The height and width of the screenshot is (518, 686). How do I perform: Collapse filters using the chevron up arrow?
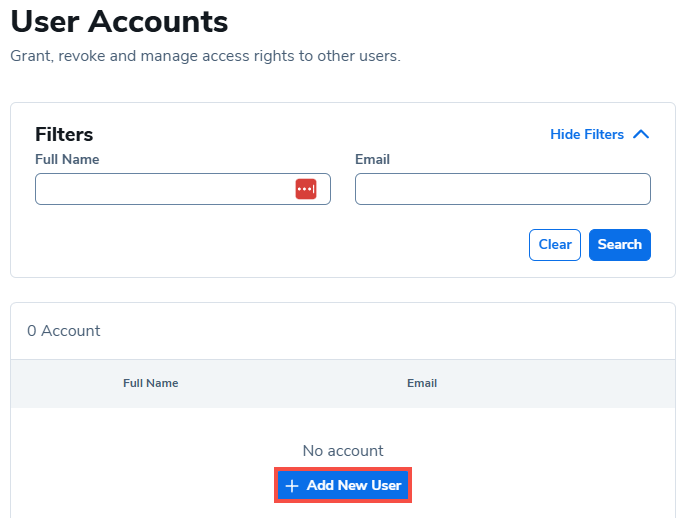641,135
